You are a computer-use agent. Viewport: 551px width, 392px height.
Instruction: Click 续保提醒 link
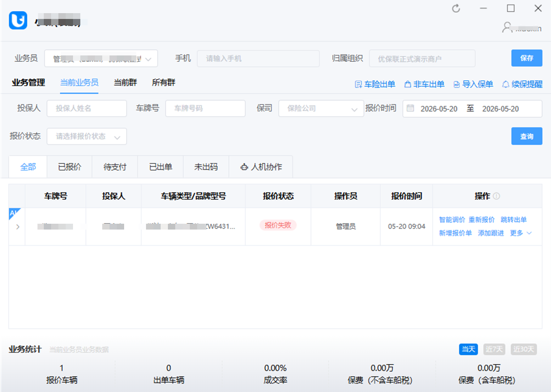point(522,84)
